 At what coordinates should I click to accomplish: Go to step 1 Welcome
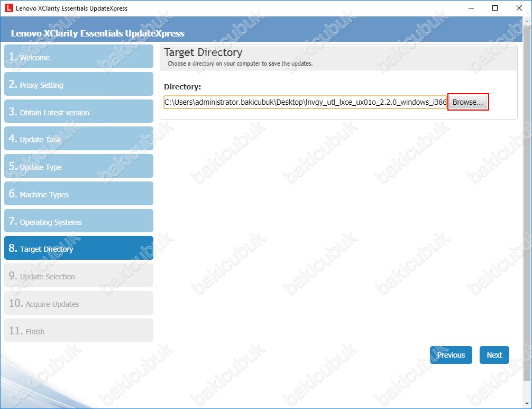pyautogui.click(x=78, y=57)
